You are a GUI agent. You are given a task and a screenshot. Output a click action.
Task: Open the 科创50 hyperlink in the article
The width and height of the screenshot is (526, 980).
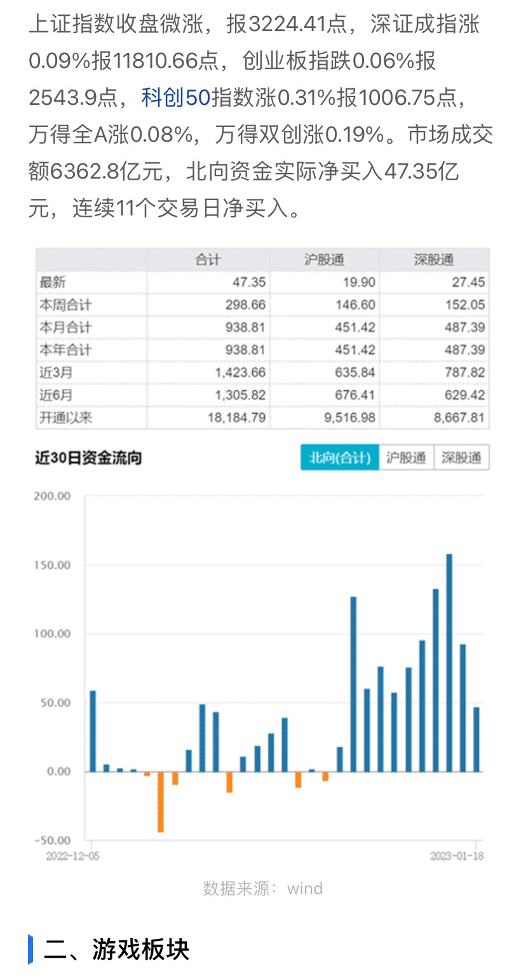point(176,97)
